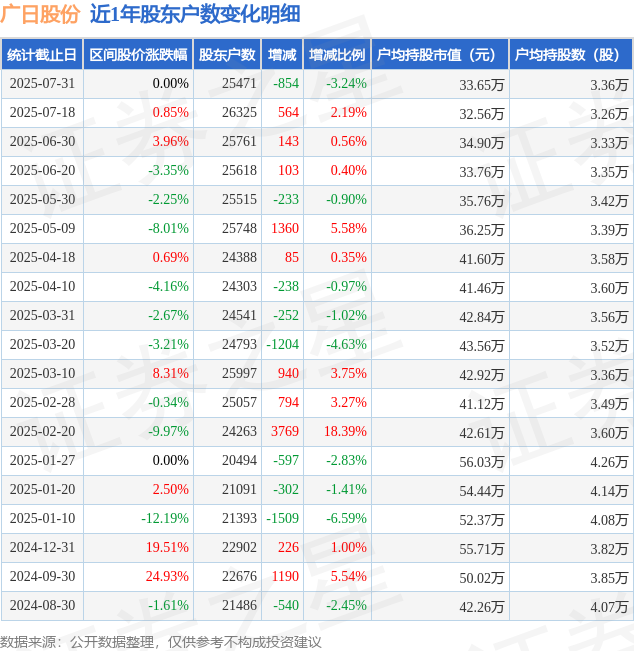
Task: Click the 广日股份 stock name title
Action: 40,14
